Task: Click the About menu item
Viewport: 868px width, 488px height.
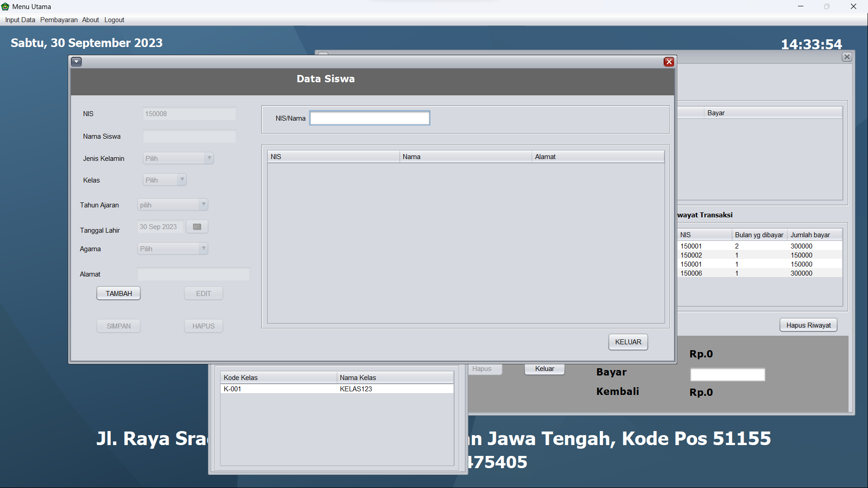Action: (x=90, y=20)
